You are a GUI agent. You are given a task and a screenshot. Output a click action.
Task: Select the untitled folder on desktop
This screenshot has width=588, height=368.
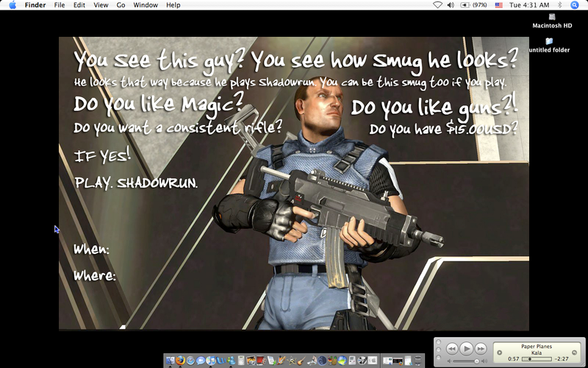pyautogui.click(x=549, y=45)
